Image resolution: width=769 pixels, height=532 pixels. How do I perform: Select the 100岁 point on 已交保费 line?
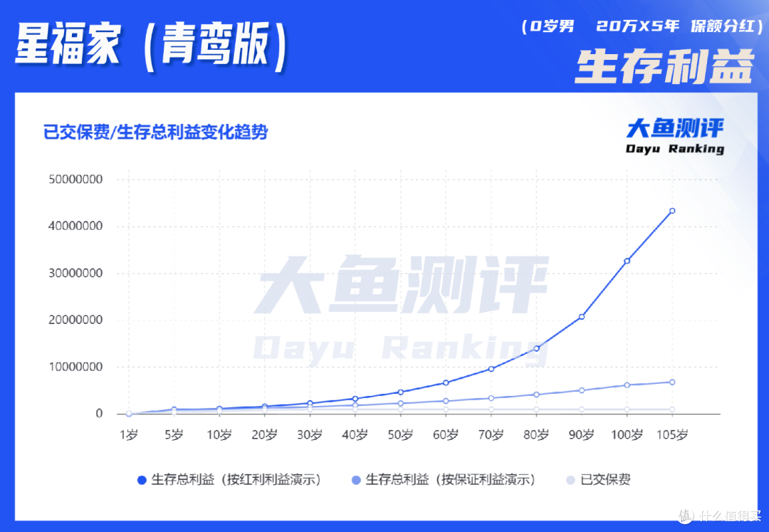click(627, 410)
